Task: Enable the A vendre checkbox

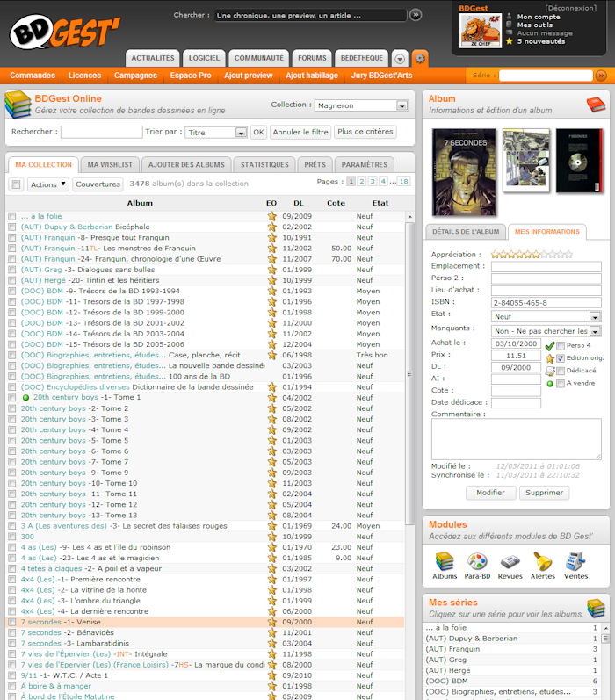Action: 561,384
